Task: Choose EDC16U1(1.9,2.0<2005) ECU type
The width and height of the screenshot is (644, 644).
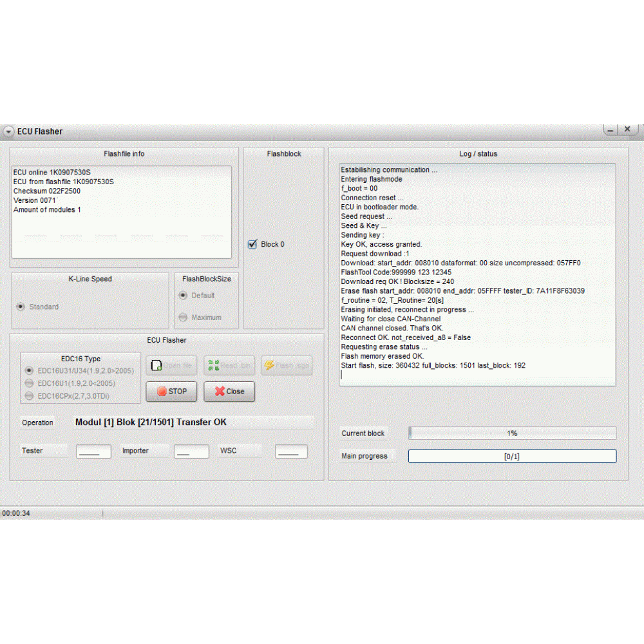Action: (29, 383)
